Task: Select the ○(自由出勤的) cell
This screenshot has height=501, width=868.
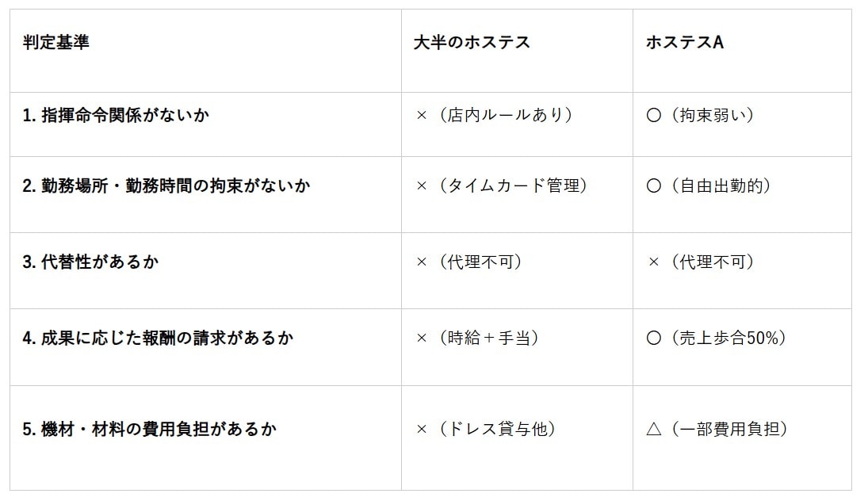Action: tap(708, 185)
